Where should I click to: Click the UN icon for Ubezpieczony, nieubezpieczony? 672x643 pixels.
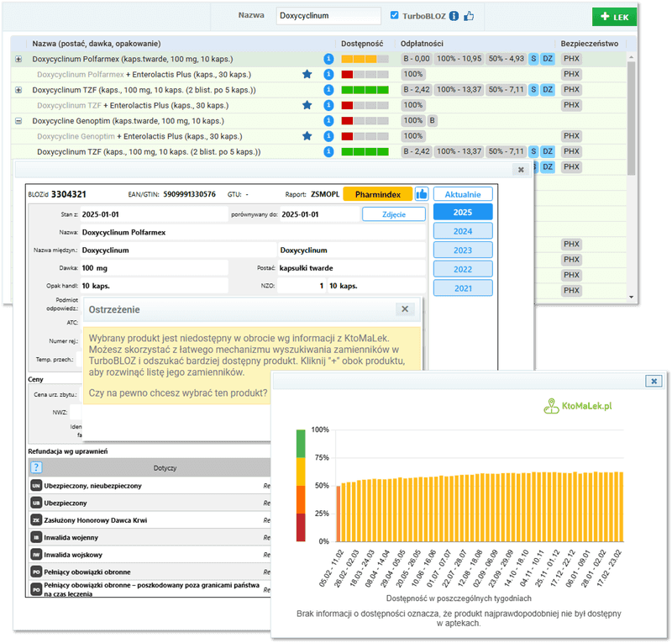click(36, 486)
